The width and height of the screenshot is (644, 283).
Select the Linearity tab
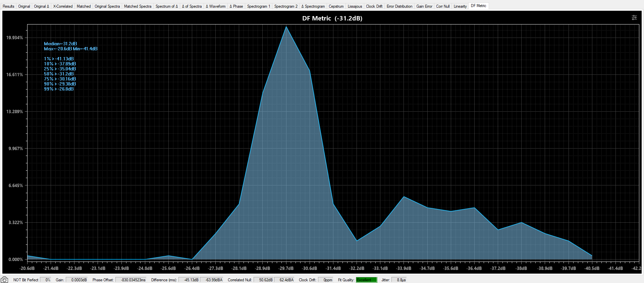[460, 6]
